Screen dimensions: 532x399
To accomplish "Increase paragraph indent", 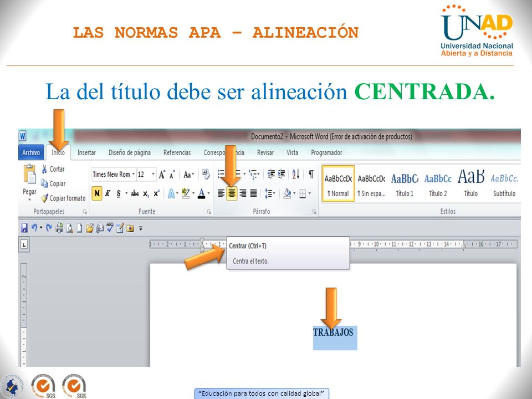I will [282, 174].
